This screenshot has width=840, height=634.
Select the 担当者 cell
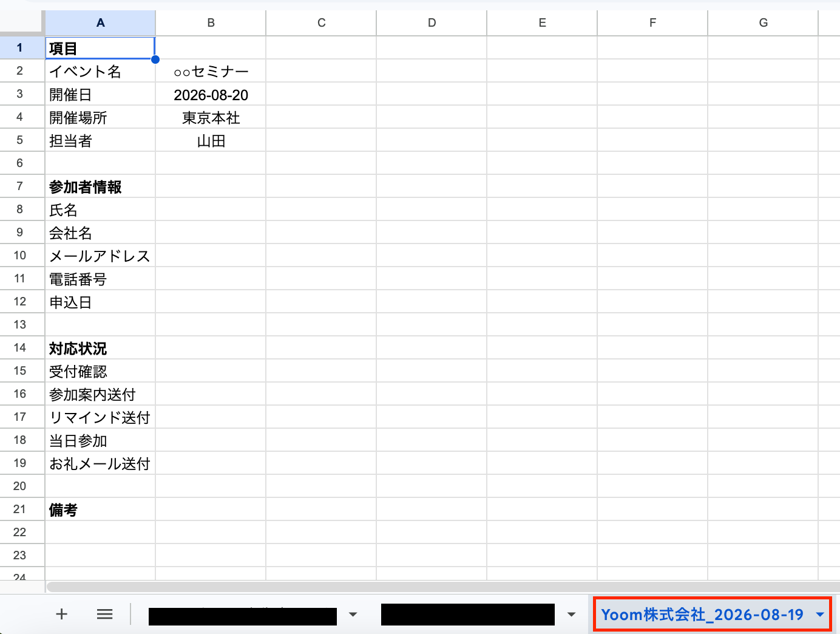[x=100, y=140]
